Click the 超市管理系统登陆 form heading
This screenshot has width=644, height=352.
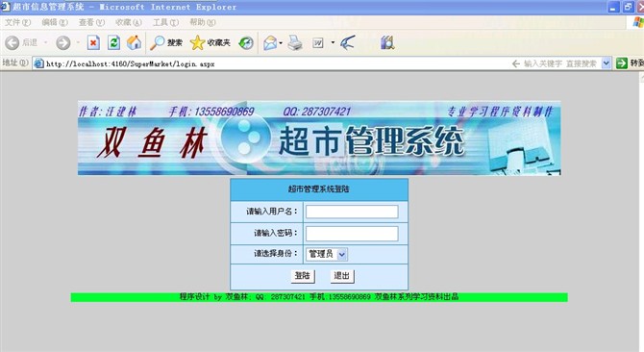pos(319,189)
